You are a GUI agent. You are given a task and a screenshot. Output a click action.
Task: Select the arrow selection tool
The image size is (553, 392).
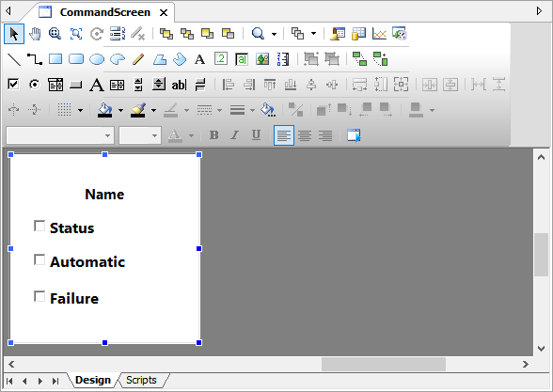pos(14,34)
